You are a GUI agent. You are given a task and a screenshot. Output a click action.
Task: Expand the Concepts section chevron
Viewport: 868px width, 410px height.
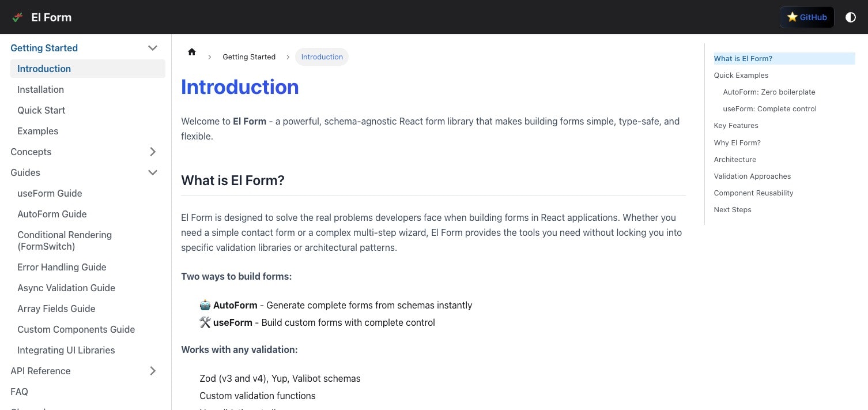pyautogui.click(x=153, y=152)
